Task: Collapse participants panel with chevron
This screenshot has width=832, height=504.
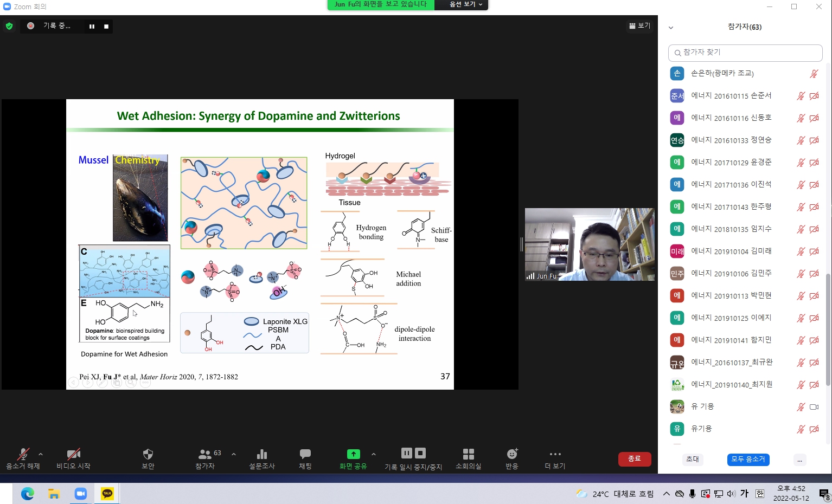Action: 671,28
